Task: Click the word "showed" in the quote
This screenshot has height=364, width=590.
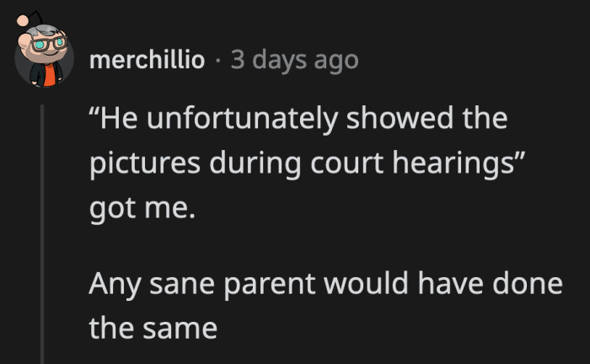Action: (391, 119)
